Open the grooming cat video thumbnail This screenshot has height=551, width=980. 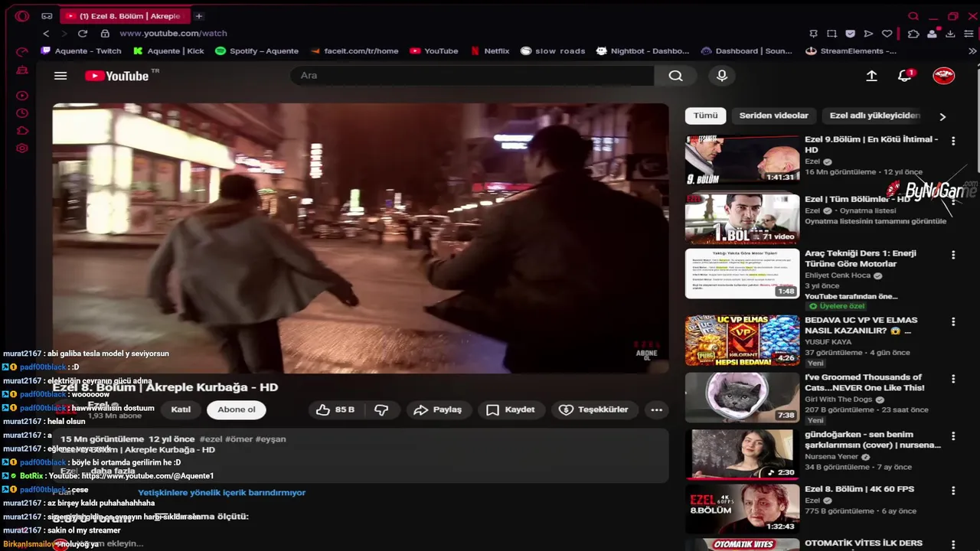(x=742, y=397)
